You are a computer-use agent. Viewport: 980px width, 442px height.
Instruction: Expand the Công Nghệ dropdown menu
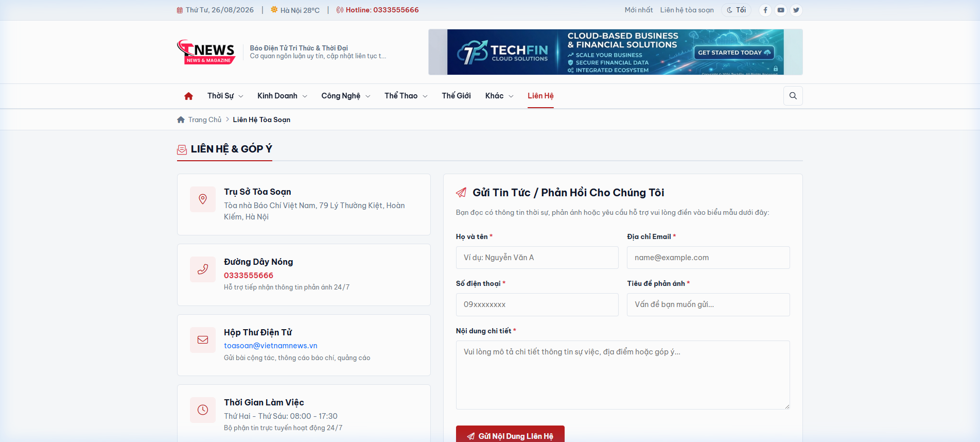(346, 96)
